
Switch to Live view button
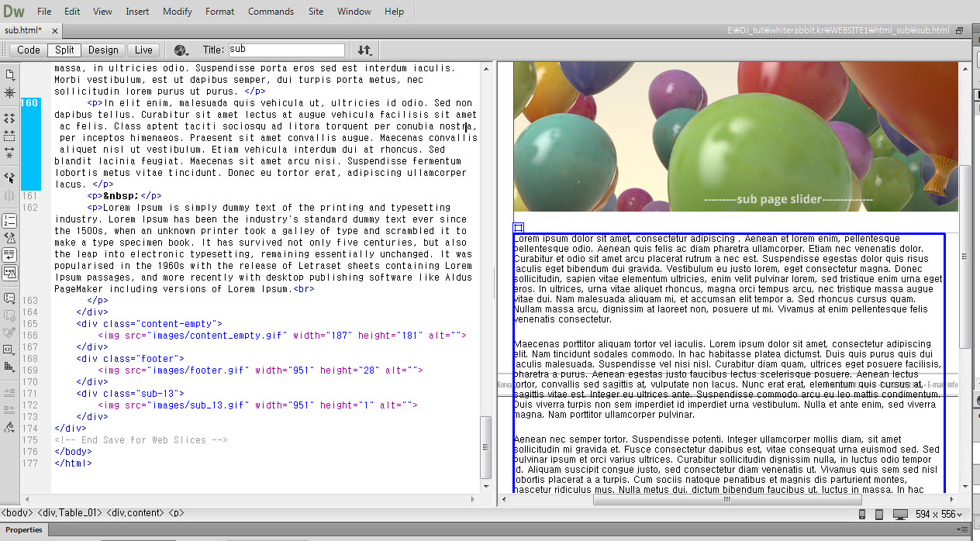coord(143,50)
